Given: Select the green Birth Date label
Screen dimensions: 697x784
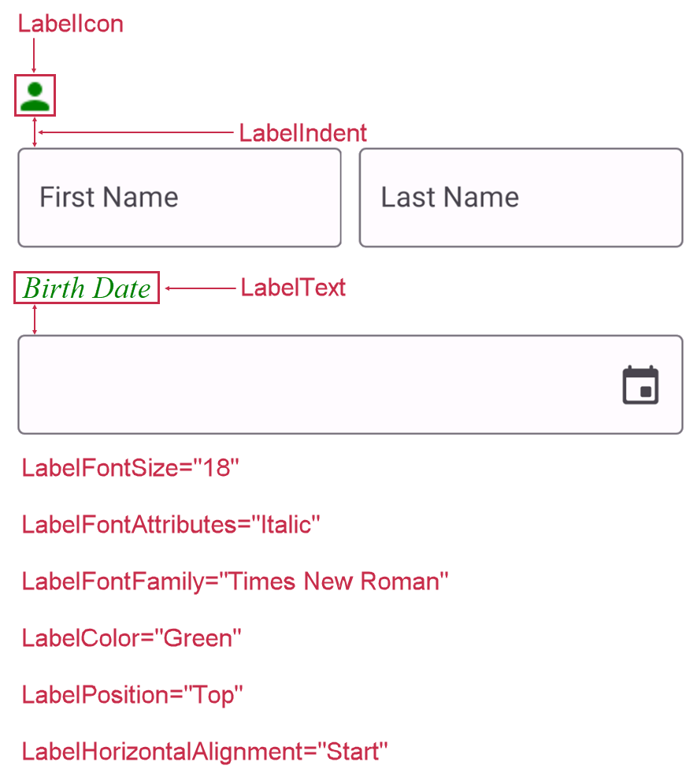Looking at the screenshot, I should pyautogui.click(x=87, y=288).
